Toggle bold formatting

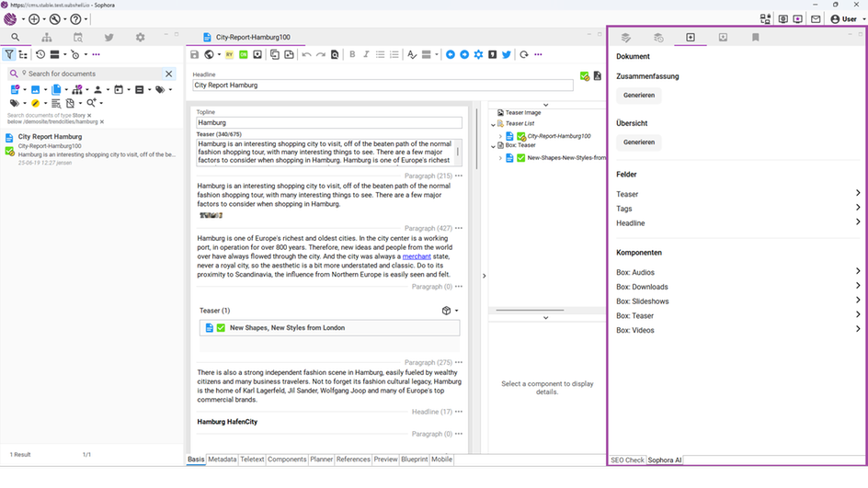(352, 54)
